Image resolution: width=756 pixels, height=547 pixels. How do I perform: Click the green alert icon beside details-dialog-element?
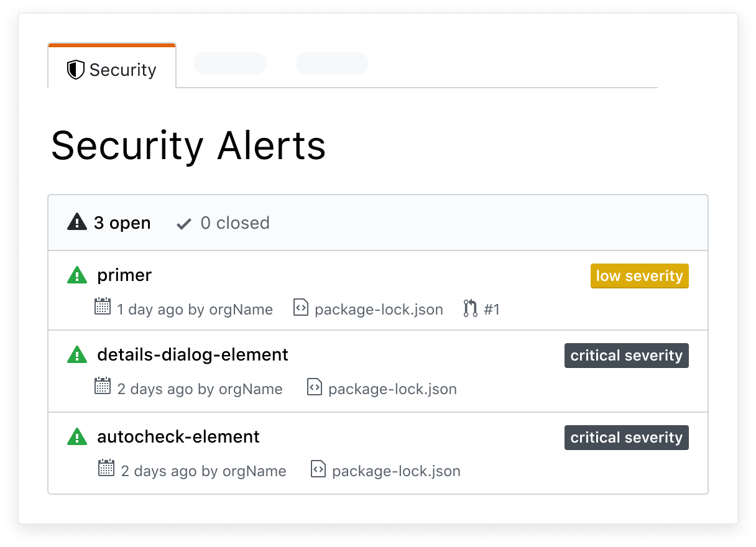(76, 354)
